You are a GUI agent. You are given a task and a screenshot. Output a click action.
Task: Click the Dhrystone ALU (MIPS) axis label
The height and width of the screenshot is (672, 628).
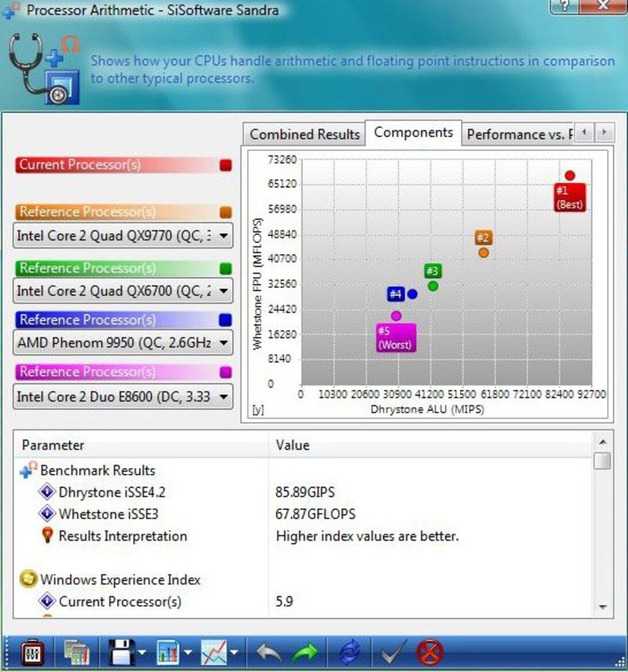point(427,409)
